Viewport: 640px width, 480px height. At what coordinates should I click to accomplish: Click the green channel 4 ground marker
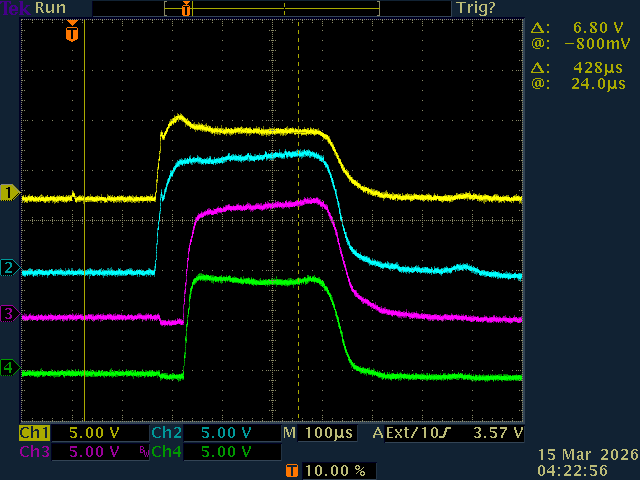coord(9,368)
